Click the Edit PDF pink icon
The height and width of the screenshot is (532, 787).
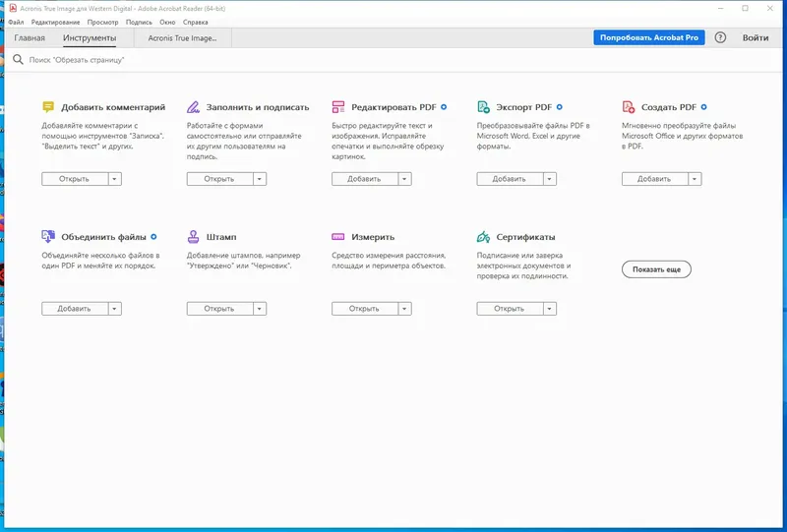(x=338, y=107)
